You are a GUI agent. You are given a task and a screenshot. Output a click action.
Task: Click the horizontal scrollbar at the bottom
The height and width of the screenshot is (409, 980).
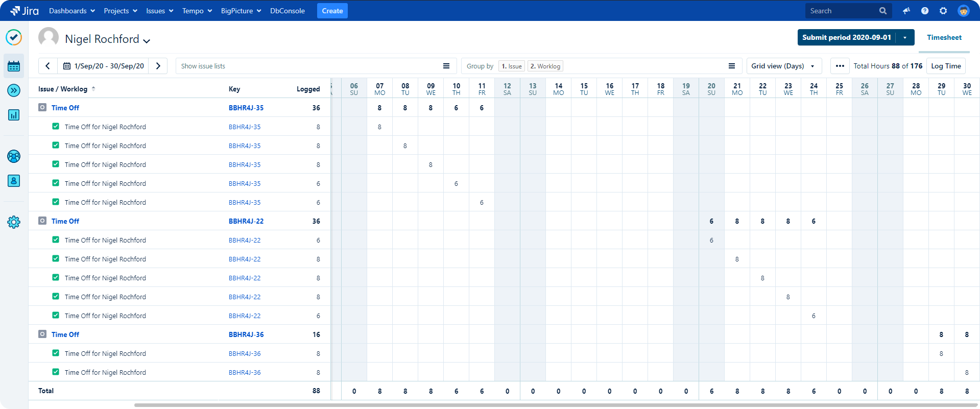point(511,405)
